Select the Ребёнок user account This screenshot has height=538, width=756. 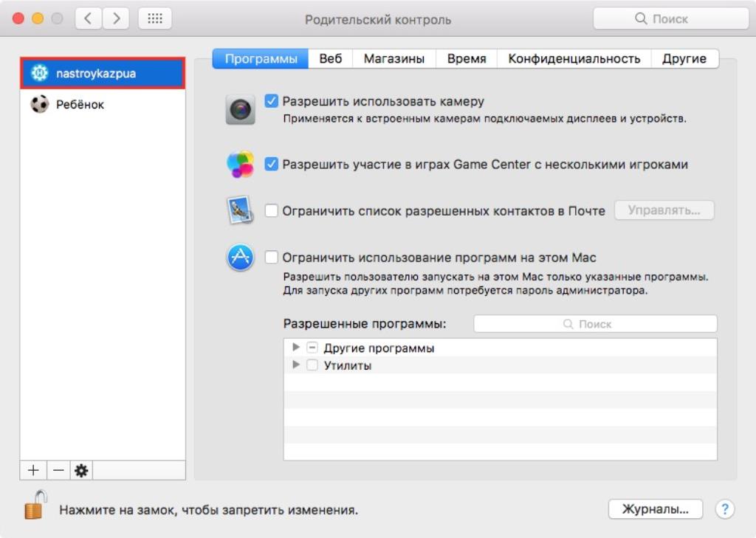[80, 105]
